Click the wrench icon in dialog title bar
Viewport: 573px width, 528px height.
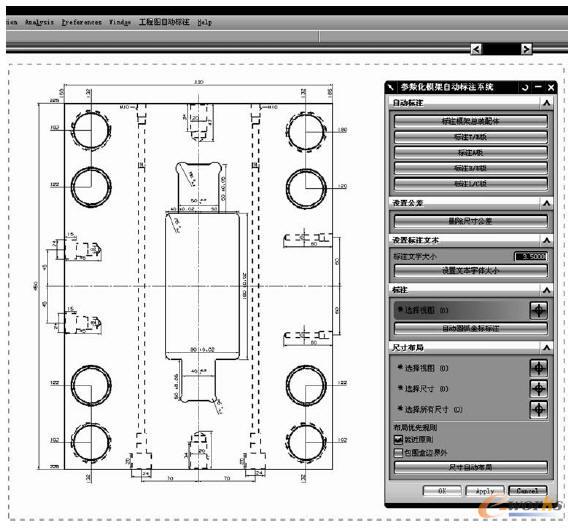click(391, 87)
